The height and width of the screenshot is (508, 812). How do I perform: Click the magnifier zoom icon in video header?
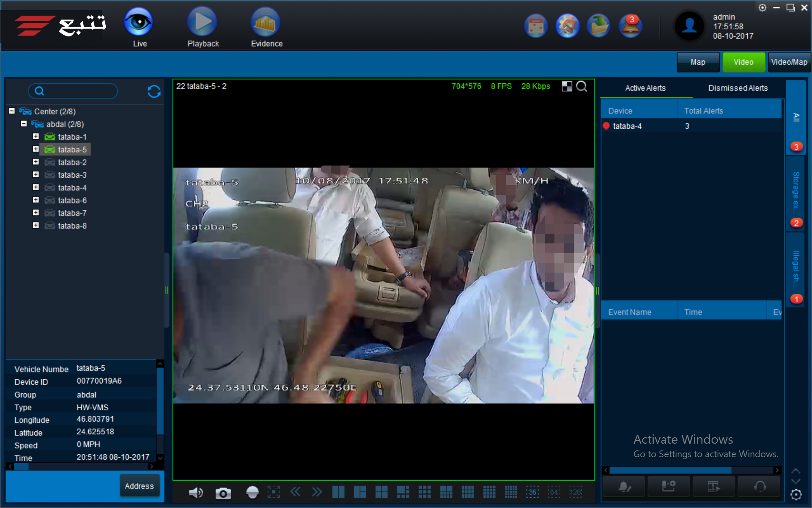(582, 86)
